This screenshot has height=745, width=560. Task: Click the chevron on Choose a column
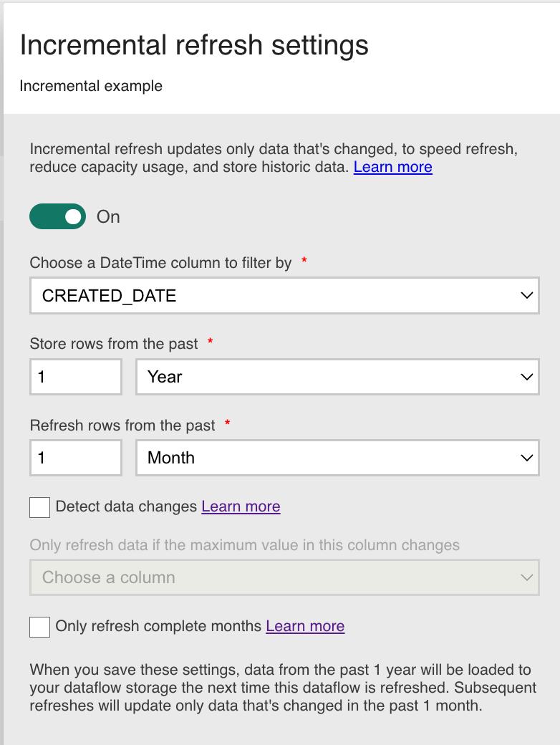pos(527,577)
